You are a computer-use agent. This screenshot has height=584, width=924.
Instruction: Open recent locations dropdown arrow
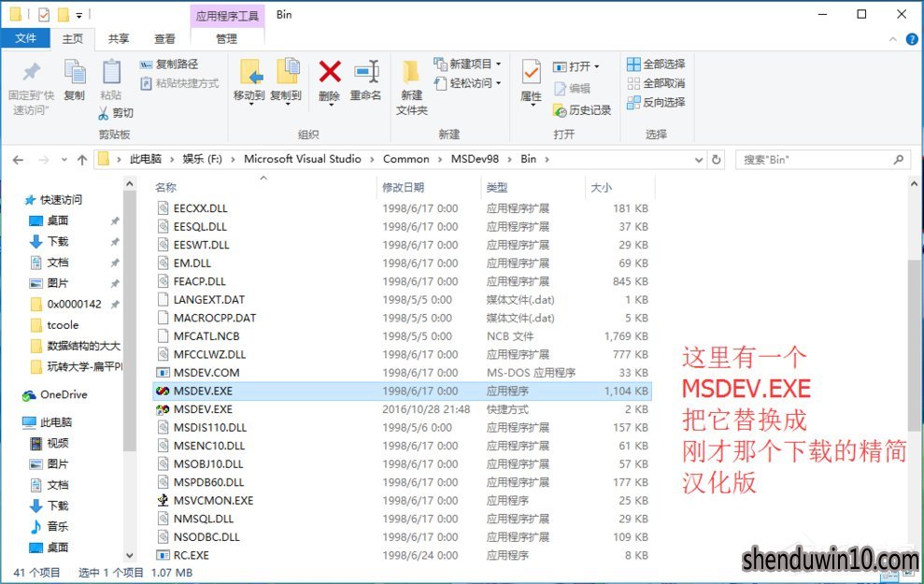[64, 160]
